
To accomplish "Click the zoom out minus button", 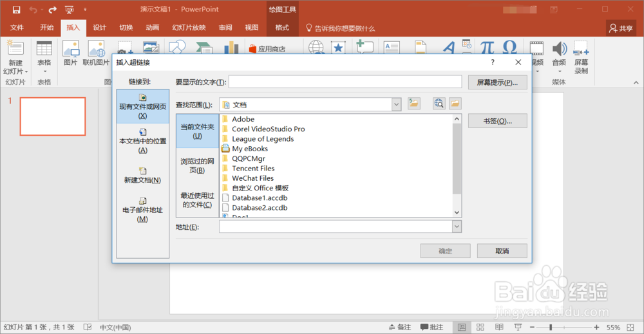I will tap(533, 327).
